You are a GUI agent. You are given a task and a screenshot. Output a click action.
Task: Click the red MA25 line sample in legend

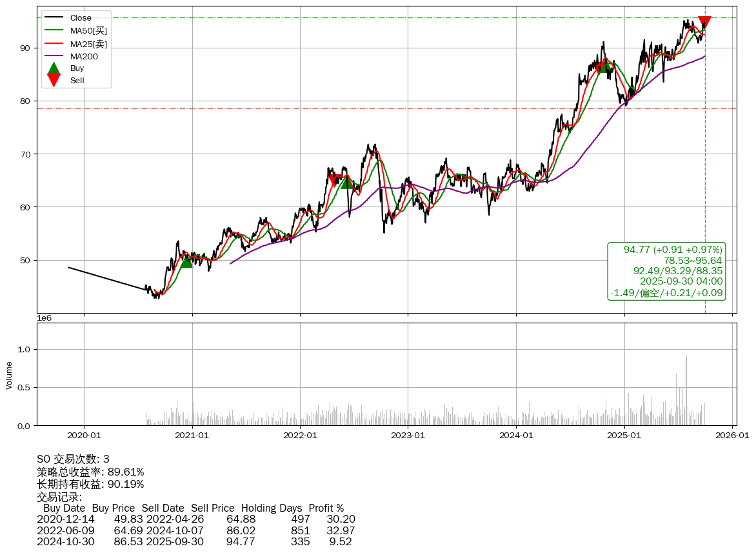click(x=54, y=44)
